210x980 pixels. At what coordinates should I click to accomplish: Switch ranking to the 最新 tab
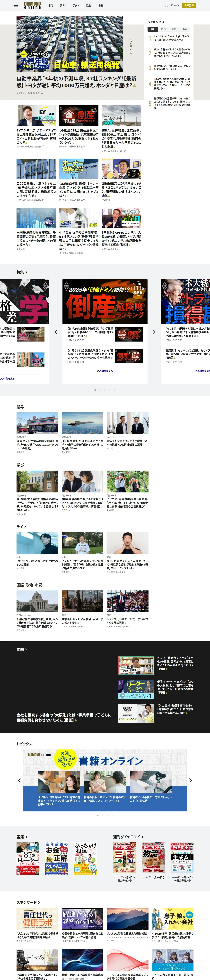pos(153,29)
